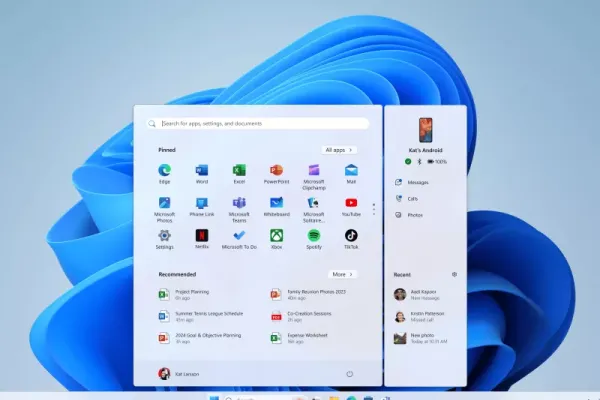Launch PowerPoint pinned app
The width and height of the screenshot is (600, 400).
276,173
